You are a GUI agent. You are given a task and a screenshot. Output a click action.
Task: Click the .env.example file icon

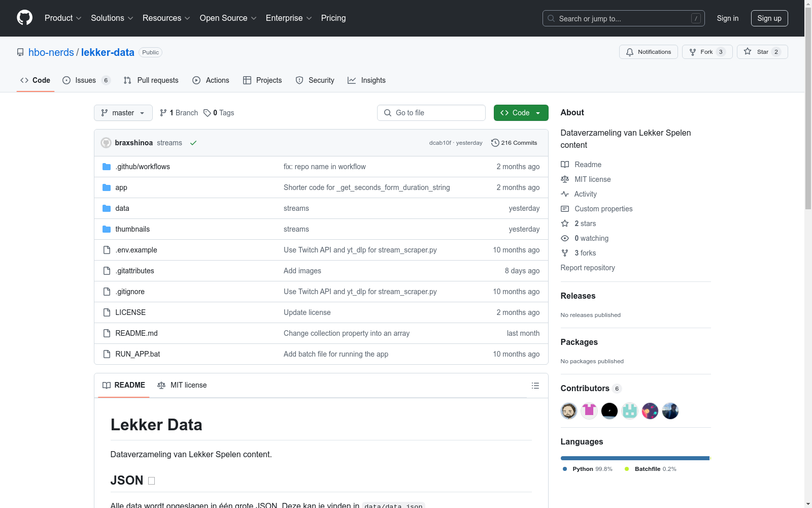(107, 250)
